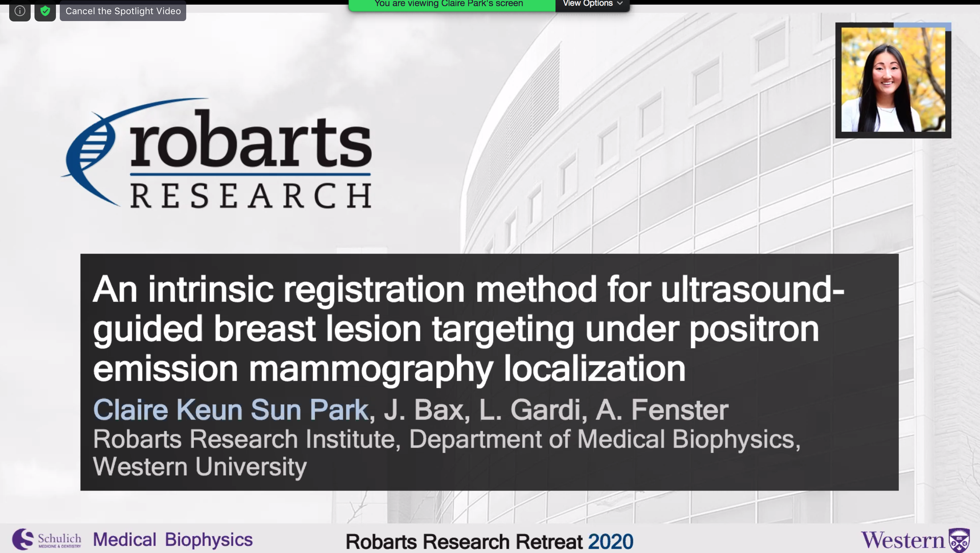Click the 'Western University' affiliation line
This screenshot has width=980, height=553.
pyautogui.click(x=200, y=466)
